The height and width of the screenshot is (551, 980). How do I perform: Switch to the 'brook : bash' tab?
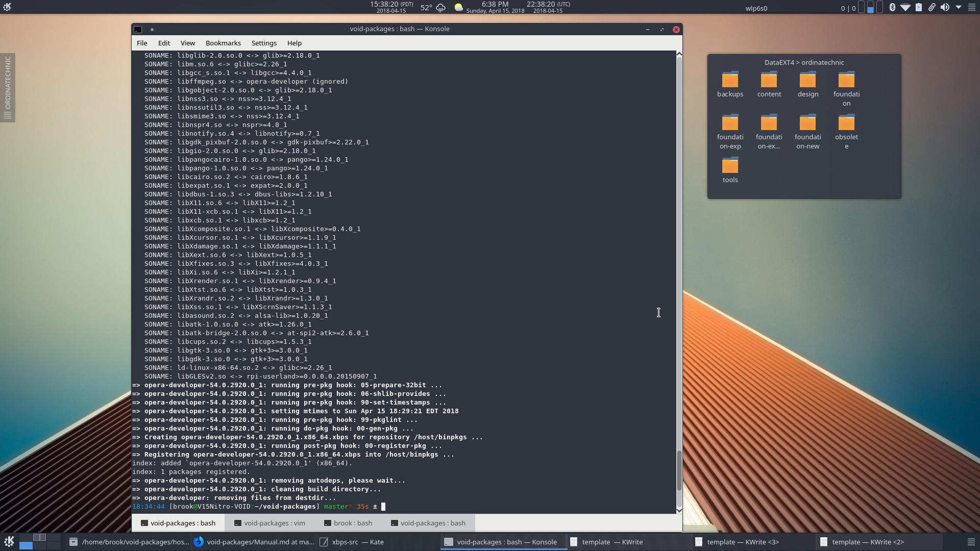(x=348, y=523)
